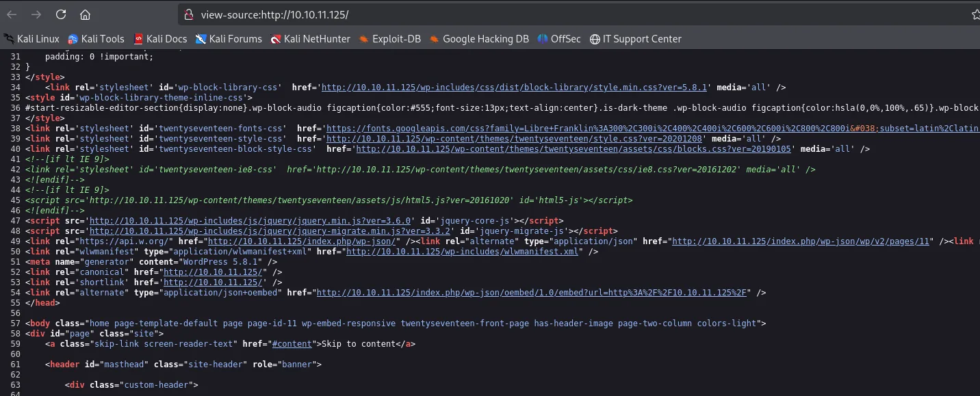
Task: Go to the browser home page icon
Action: (x=85, y=14)
